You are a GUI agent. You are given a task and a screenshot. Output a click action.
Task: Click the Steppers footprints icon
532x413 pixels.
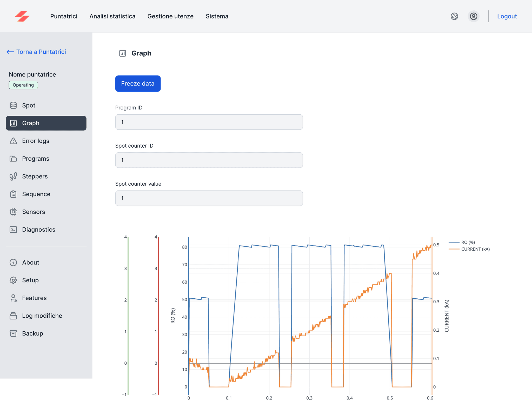click(x=13, y=176)
